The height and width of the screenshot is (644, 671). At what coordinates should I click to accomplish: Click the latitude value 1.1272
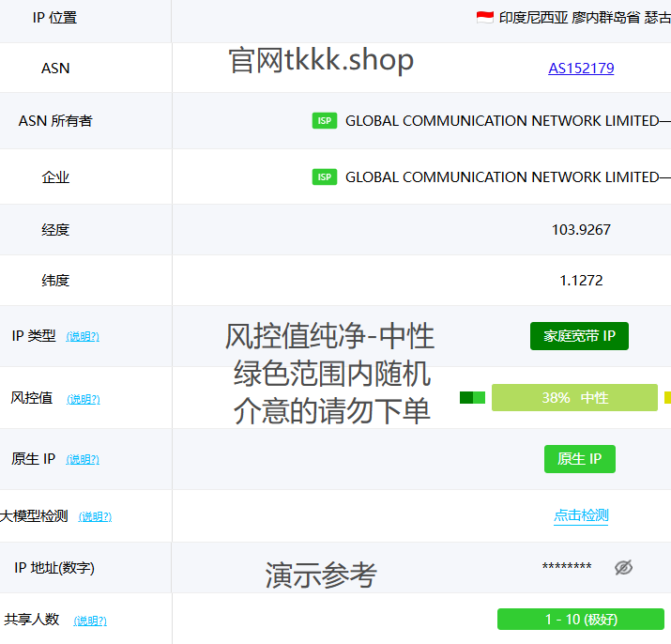[581, 281]
